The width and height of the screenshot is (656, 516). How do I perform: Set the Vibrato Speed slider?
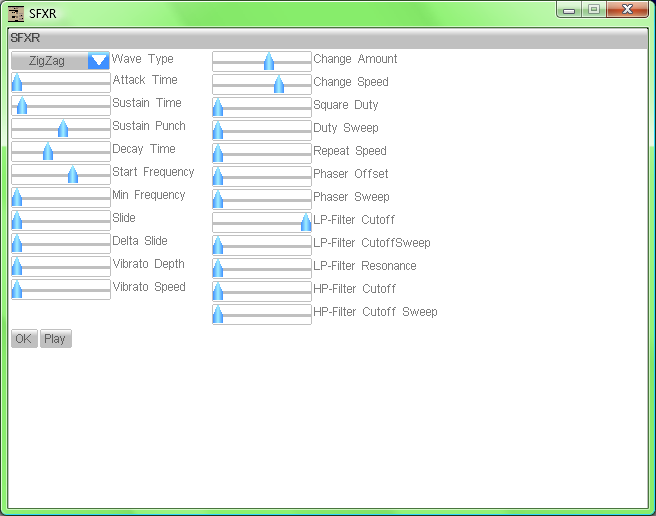[x=61, y=290]
